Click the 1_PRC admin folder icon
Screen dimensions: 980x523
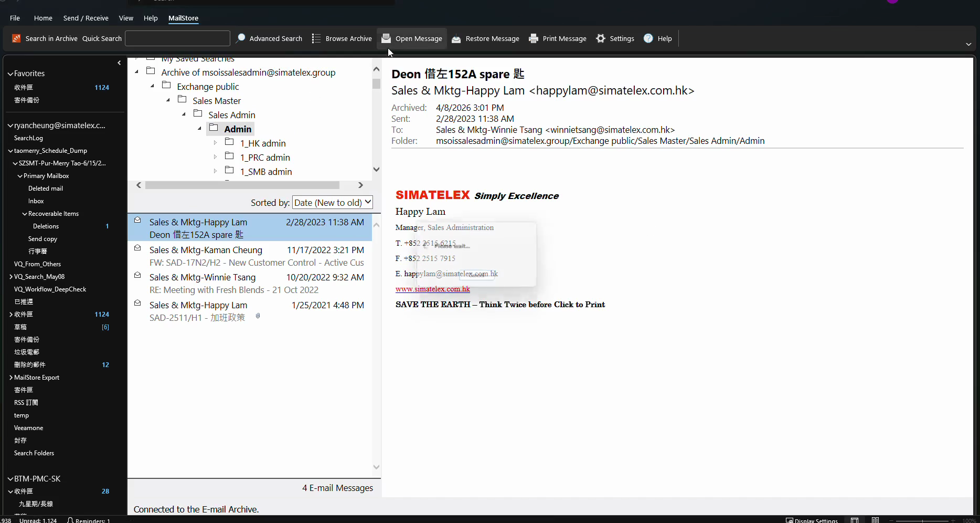click(x=229, y=156)
